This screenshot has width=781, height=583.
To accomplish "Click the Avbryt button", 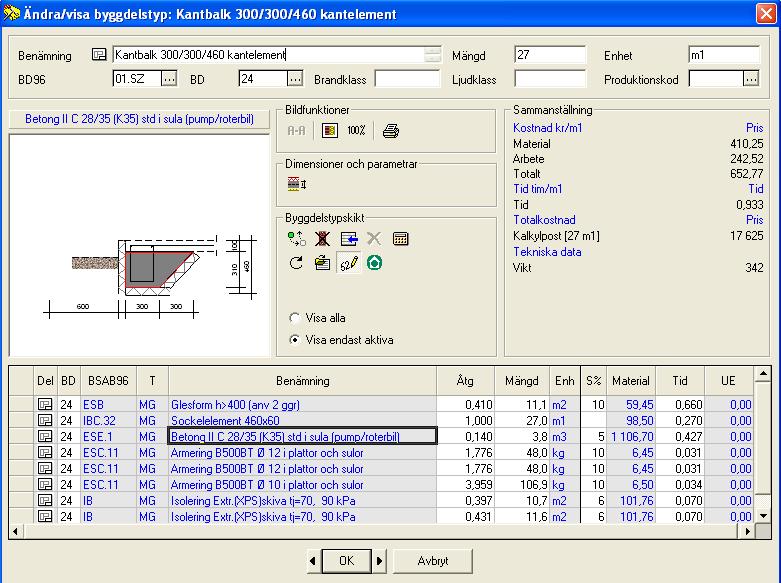I will tap(433, 561).
